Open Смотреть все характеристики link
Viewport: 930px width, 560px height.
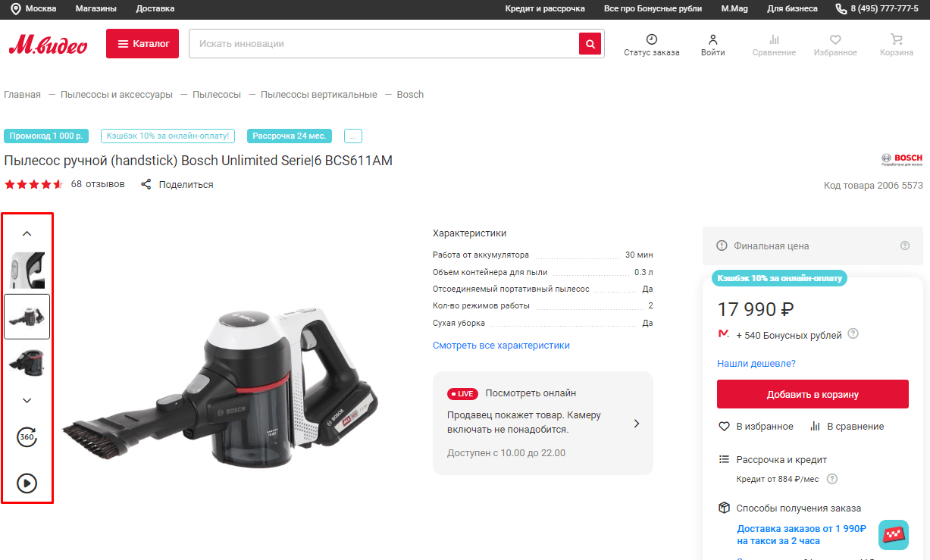[501, 345]
